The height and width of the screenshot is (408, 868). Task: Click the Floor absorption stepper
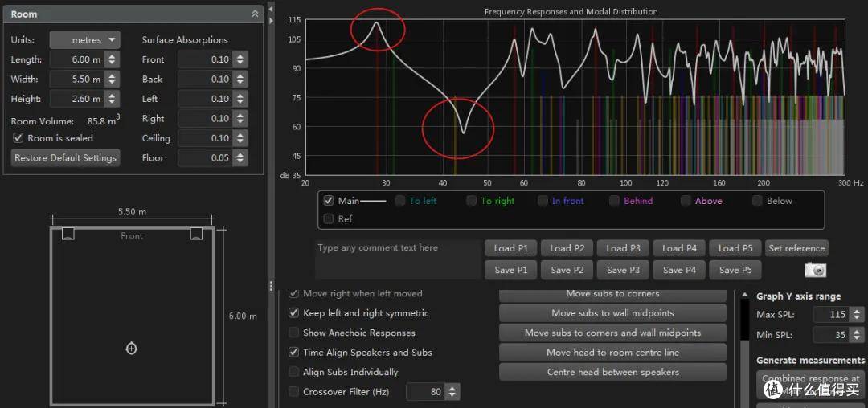(x=240, y=157)
